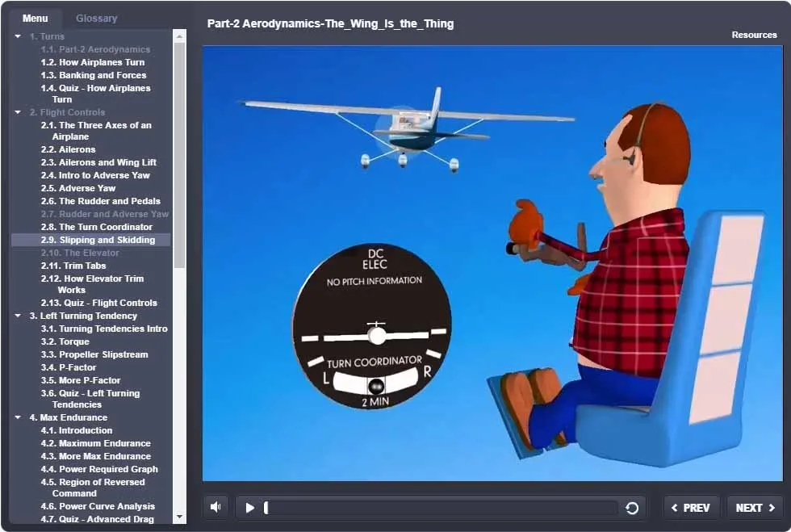The width and height of the screenshot is (791, 532).
Task: Open 4.6. Power Curve Analysis
Action: pos(98,506)
